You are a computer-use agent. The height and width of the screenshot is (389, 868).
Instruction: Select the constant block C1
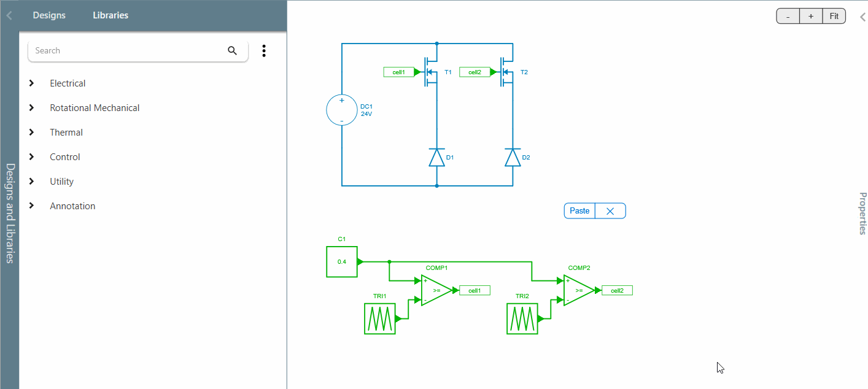(342, 261)
